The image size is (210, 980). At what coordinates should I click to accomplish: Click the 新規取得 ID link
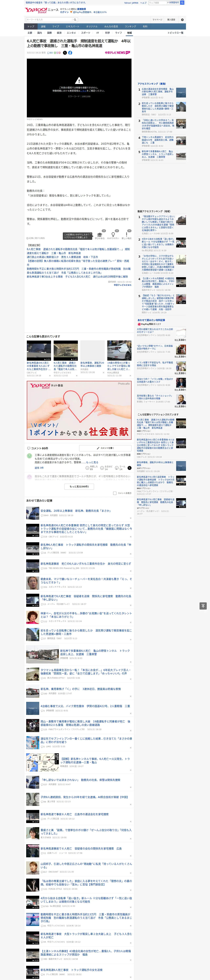(x=82, y=9)
